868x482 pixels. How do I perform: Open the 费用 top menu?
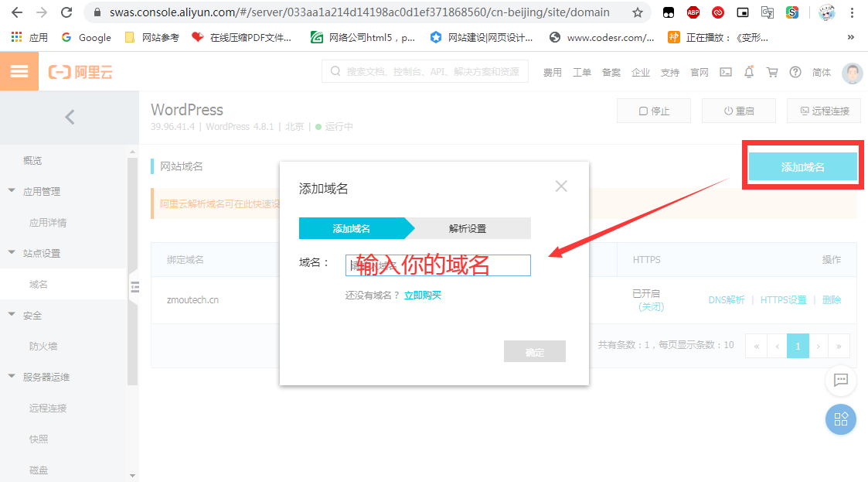coord(552,72)
